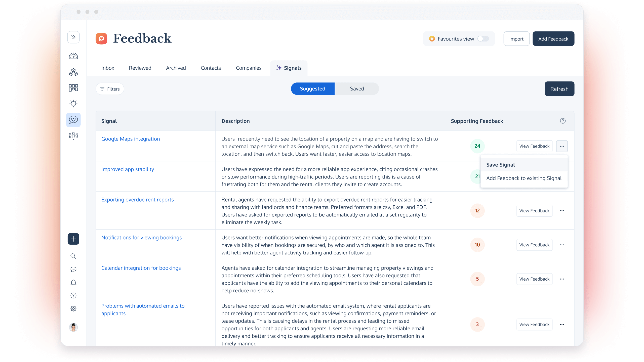Switch to the Archived tab
The height and width of the screenshot is (362, 644).
(176, 68)
